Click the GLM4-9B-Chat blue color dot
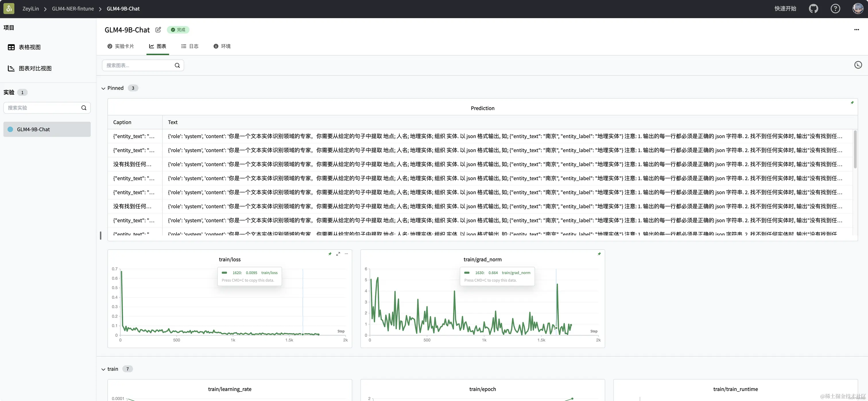 pos(10,129)
